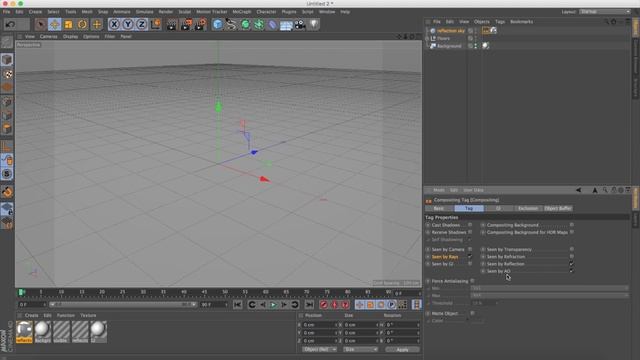Screen dimensions: 640x360
Task: Open the viewport Display menu
Action: click(x=70, y=36)
